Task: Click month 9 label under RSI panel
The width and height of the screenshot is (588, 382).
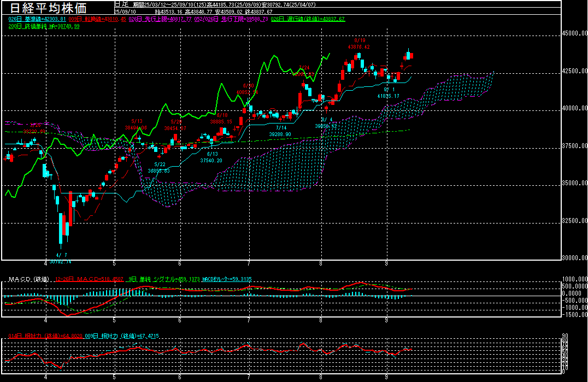Action: pos(386,377)
